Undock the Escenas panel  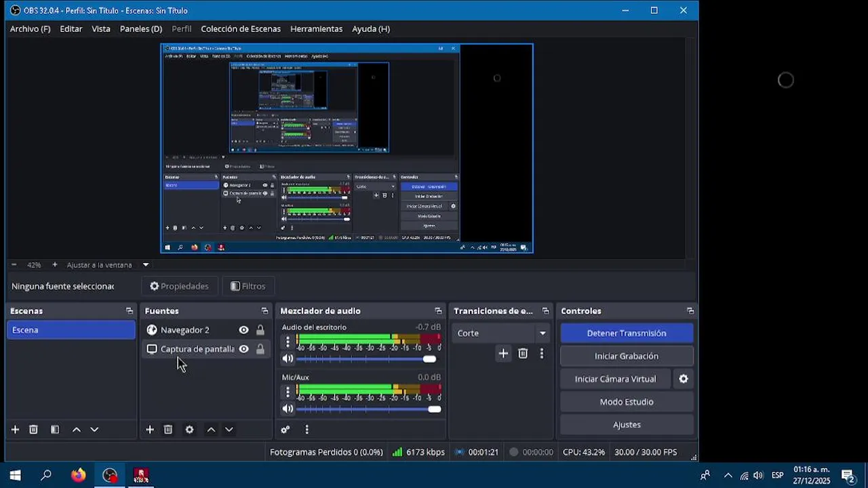point(130,311)
